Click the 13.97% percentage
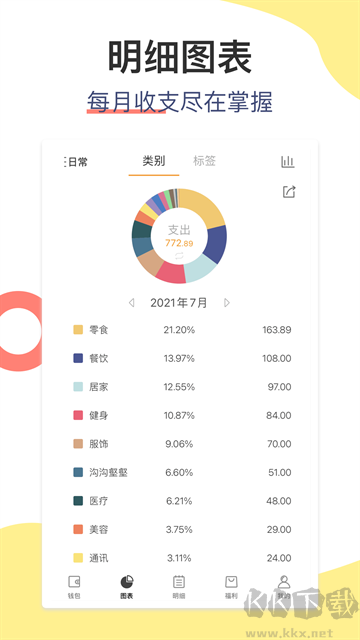Image resolution: width=360 pixels, height=640 pixels. (179, 358)
